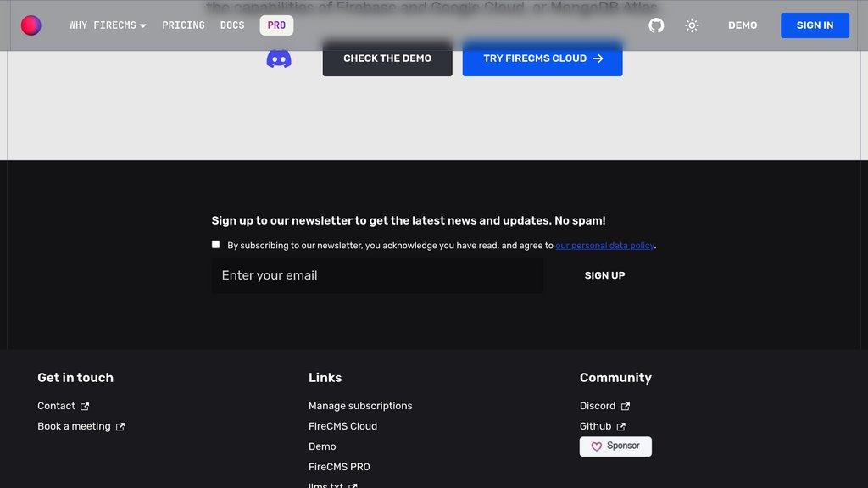The height and width of the screenshot is (488, 868).
Task: Focus the Enter your email field
Action: (x=377, y=275)
